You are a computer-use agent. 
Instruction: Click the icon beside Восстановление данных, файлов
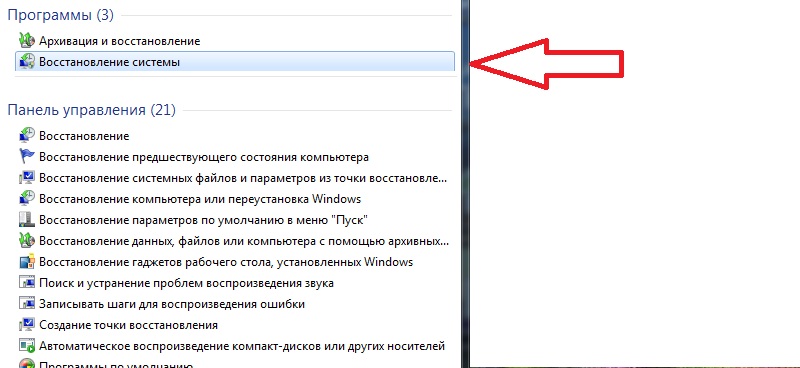click(x=27, y=240)
